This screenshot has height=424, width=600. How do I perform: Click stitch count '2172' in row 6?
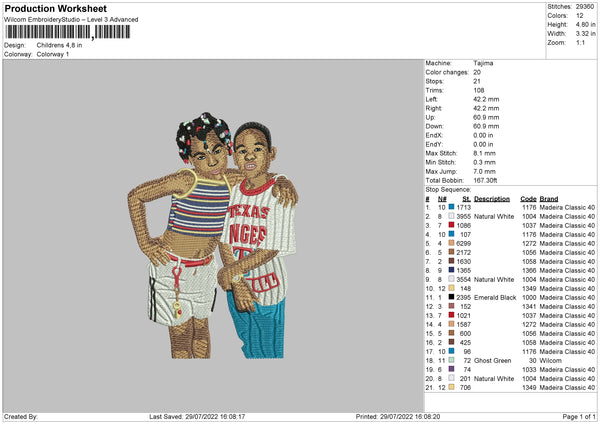[x=463, y=252]
